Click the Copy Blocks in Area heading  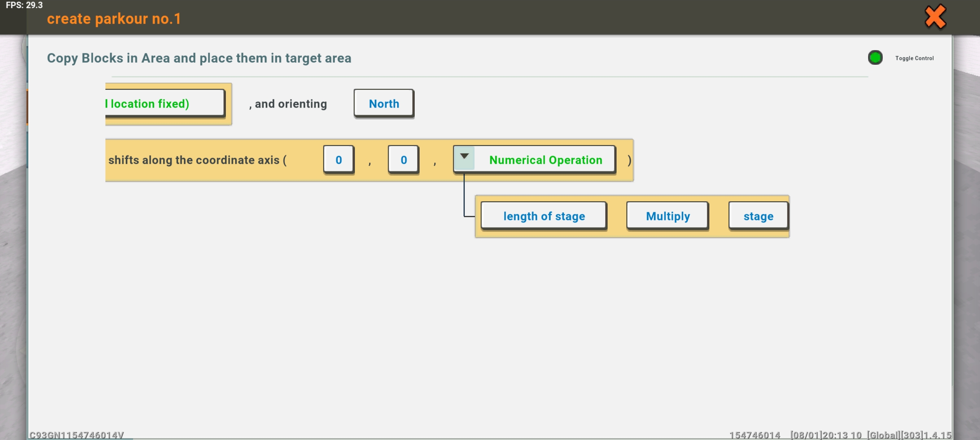[199, 58]
